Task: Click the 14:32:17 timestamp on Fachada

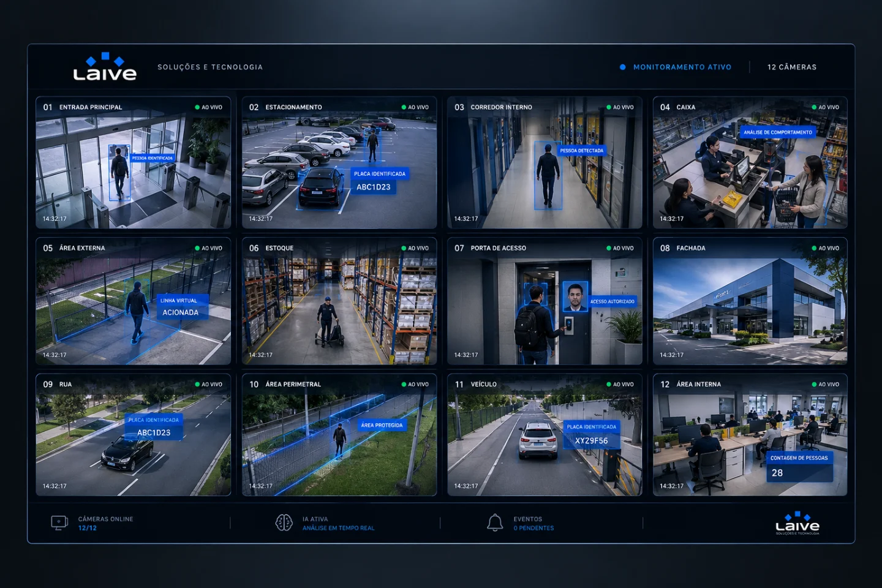Action: coord(672,355)
